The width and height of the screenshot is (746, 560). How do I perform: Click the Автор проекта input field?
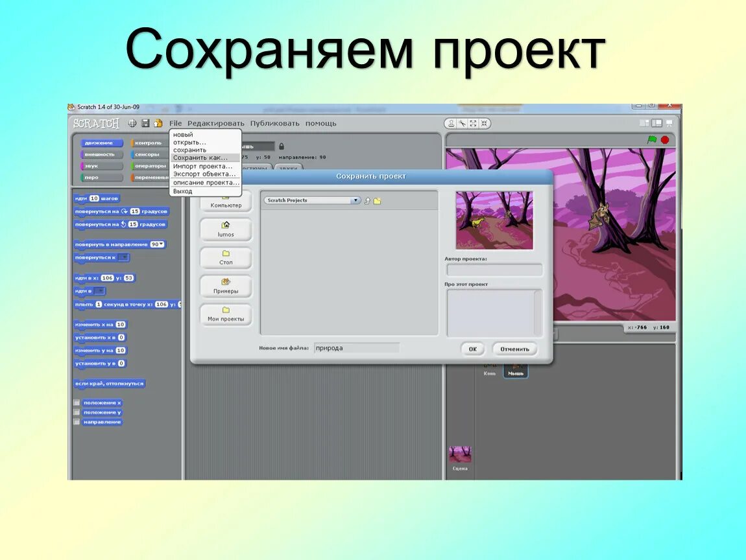coord(494,270)
